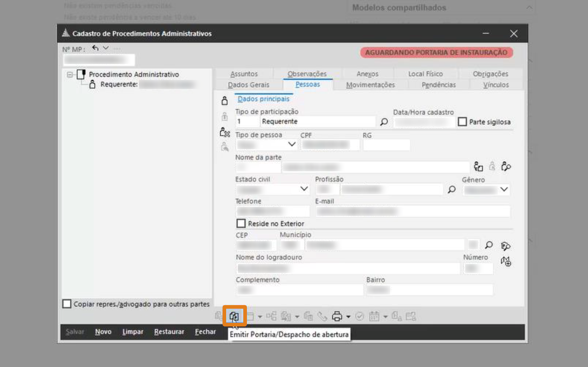
Task: Click the Novo button
Action: pyautogui.click(x=103, y=332)
